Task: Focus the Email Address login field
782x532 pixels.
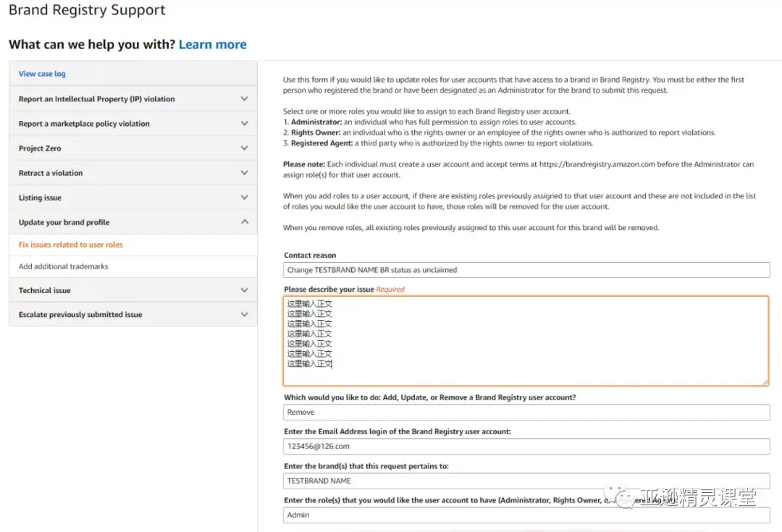Action: 526,447
